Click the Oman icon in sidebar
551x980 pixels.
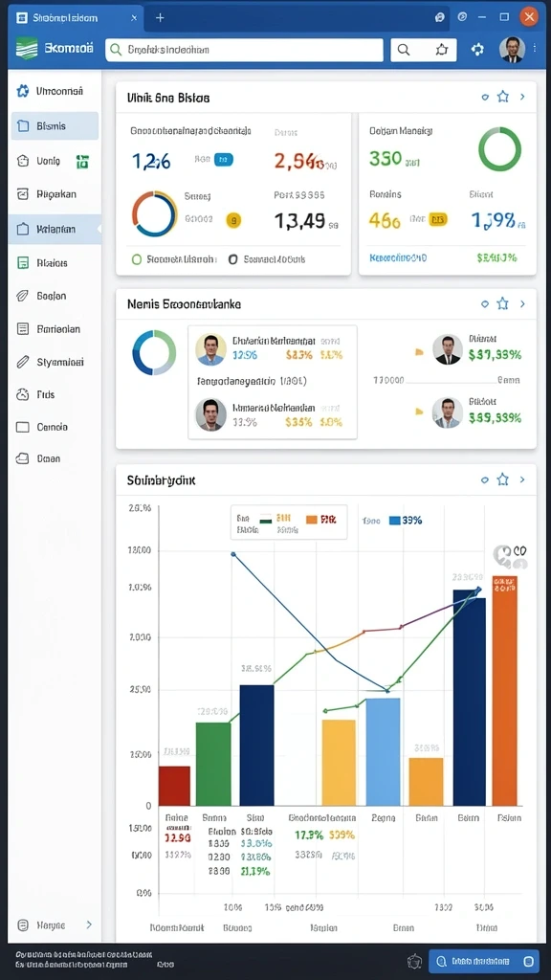click(23, 458)
